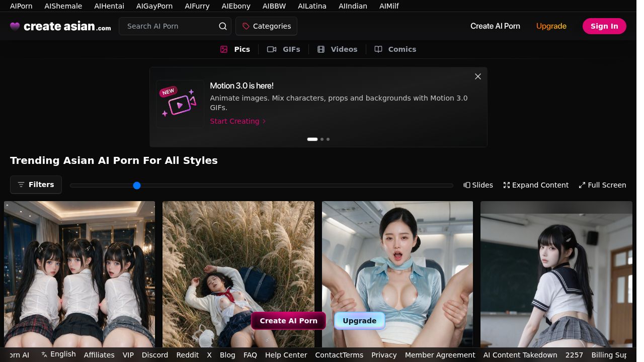Toggle Expand Content mode
This screenshot has width=644, height=362.
click(536, 185)
